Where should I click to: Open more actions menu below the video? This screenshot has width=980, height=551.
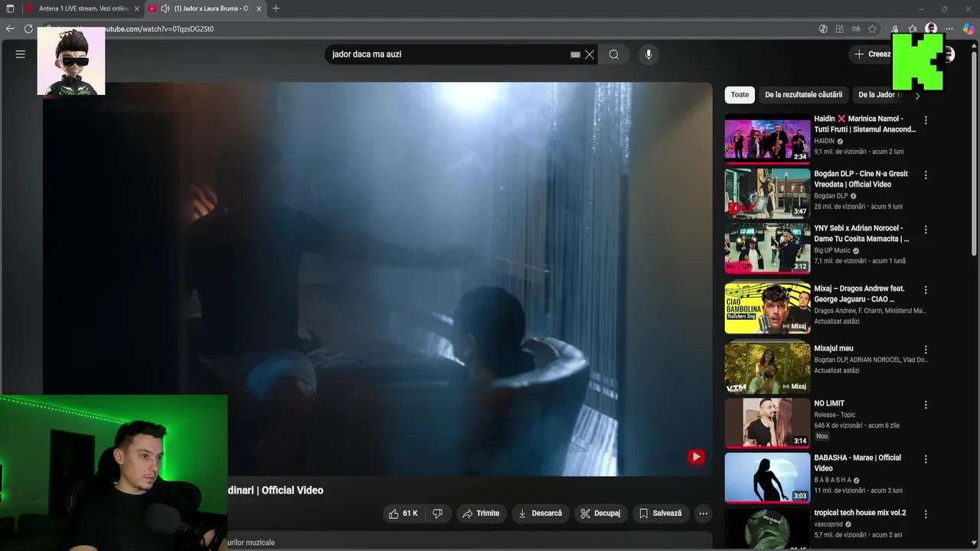[x=703, y=514]
